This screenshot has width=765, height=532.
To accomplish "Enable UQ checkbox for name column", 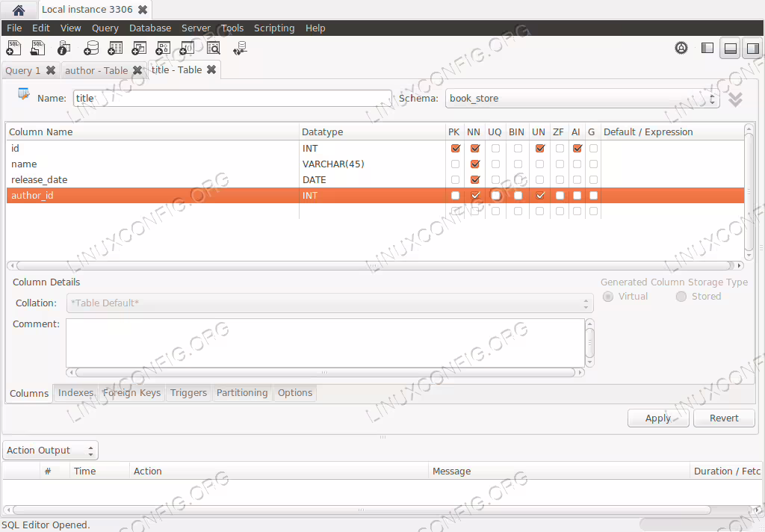I will (x=495, y=164).
